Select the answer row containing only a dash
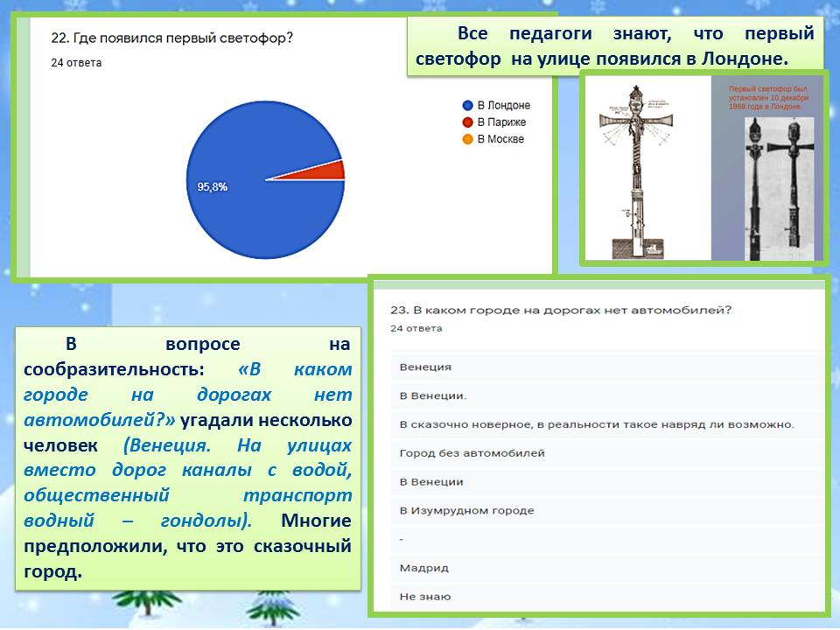Image resolution: width=840 pixels, height=630 pixels. (x=606, y=540)
